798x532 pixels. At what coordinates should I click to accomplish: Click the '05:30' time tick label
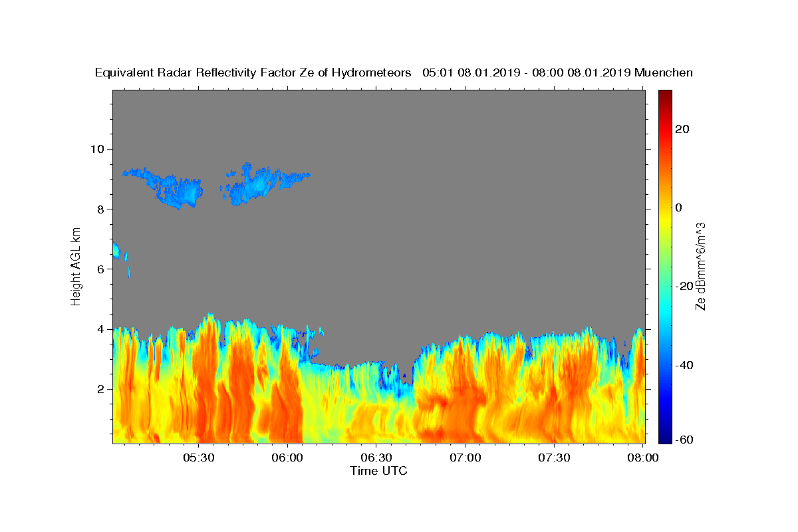pyautogui.click(x=198, y=458)
